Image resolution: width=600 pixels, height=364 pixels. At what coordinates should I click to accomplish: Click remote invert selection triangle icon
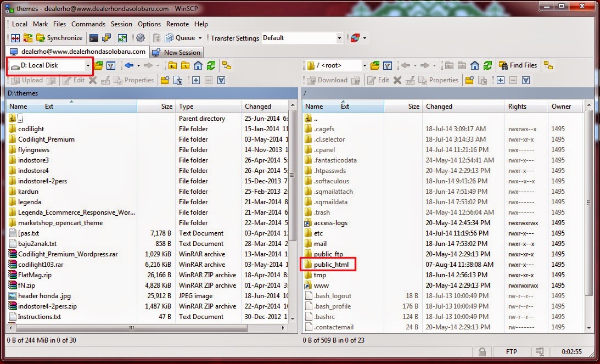click(x=526, y=80)
